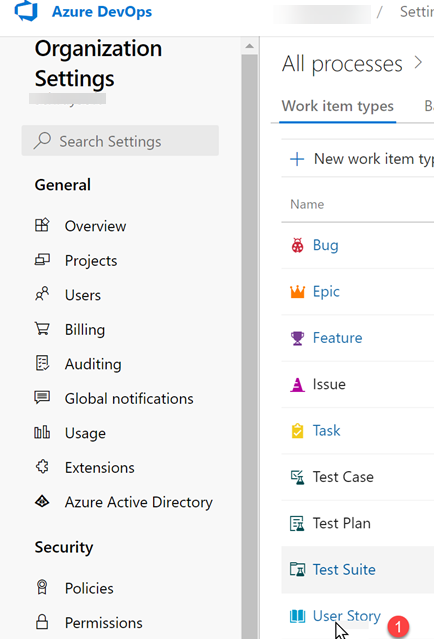434x639 pixels.
Task: Expand the chevron after All processes
Action: [418, 63]
